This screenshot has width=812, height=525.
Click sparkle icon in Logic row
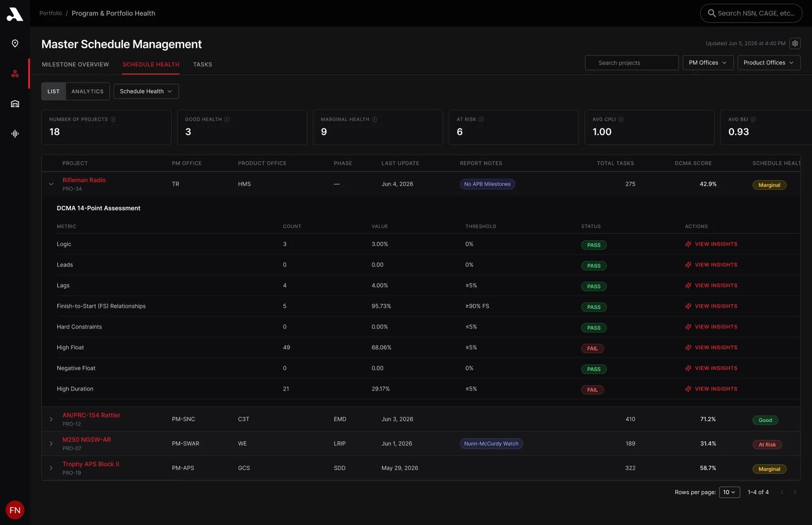point(688,244)
